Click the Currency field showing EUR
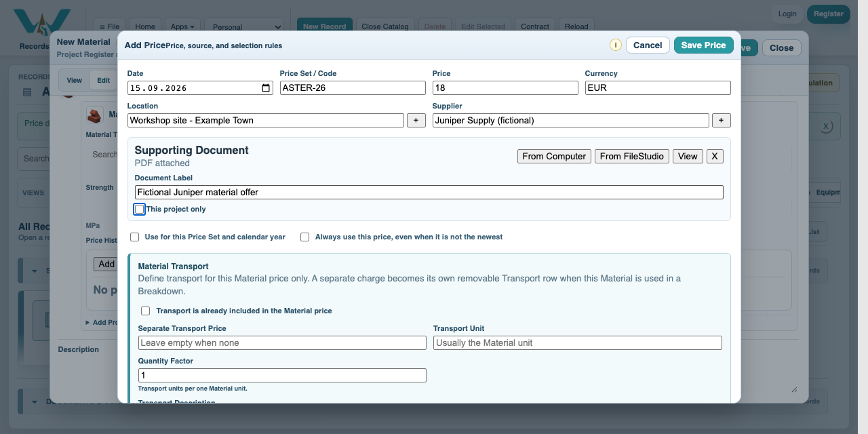The width and height of the screenshot is (868, 434). [658, 87]
